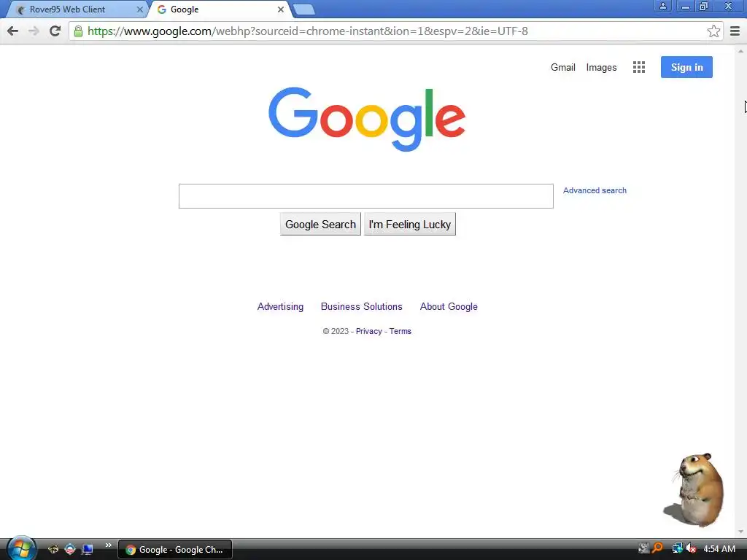This screenshot has width=747, height=560.
Task: Click the Google Chrome taskbar button
Action: (x=175, y=550)
